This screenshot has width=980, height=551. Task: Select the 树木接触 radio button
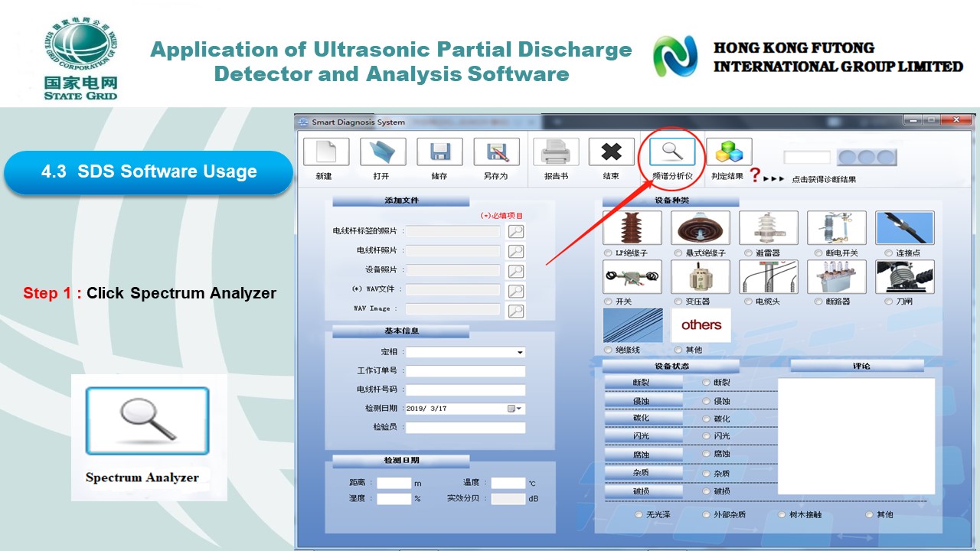click(x=782, y=515)
